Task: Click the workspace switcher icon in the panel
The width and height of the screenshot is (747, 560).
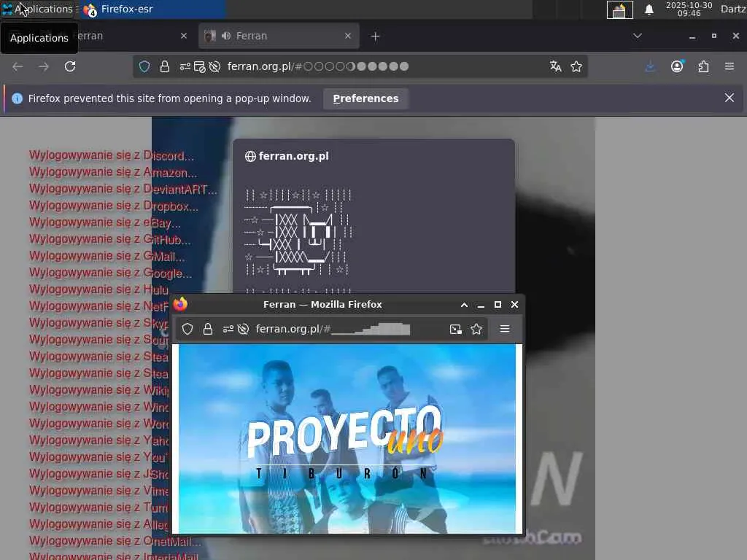Action: pos(619,9)
